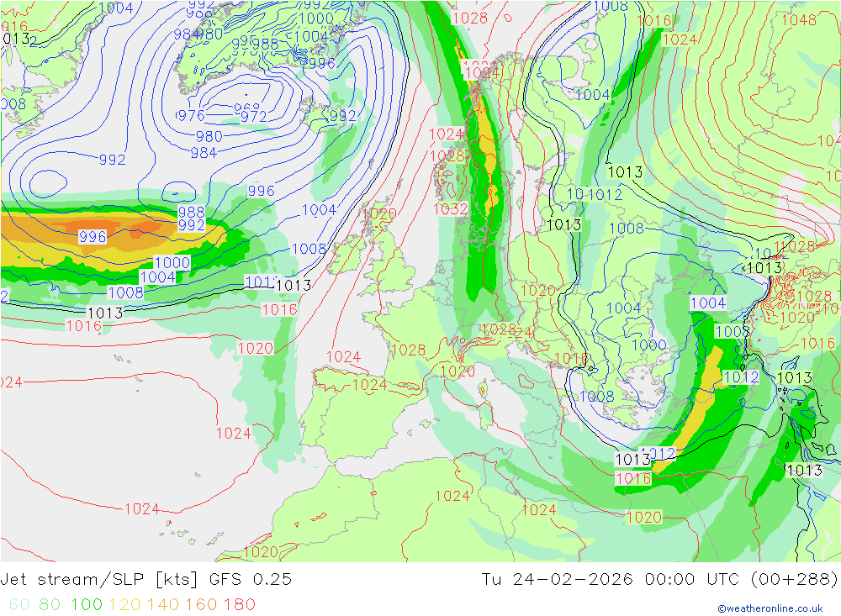
Task: Click the 140 kts legend value
Action: pyautogui.click(x=163, y=604)
